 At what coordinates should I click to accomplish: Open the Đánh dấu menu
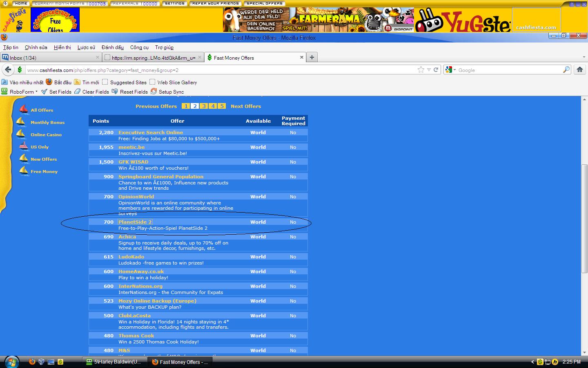coord(113,47)
